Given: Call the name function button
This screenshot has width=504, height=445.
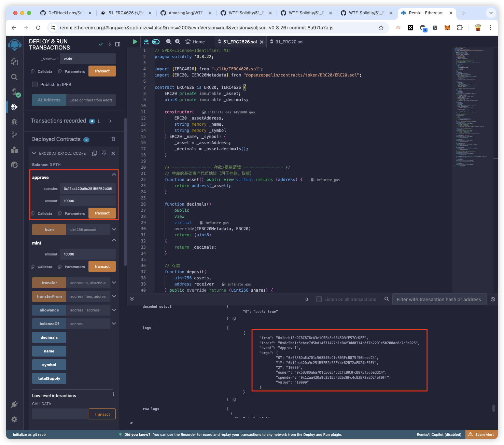Looking at the screenshot, I should [x=49, y=351].
